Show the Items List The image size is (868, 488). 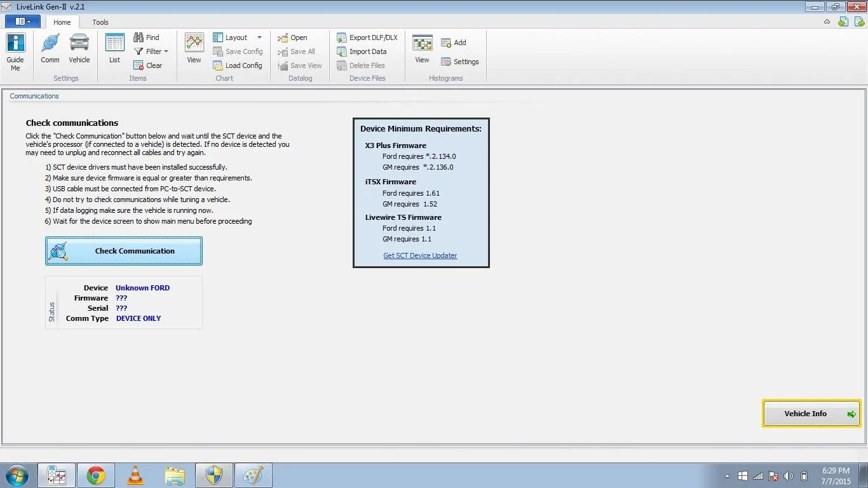(x=114, y=49)
